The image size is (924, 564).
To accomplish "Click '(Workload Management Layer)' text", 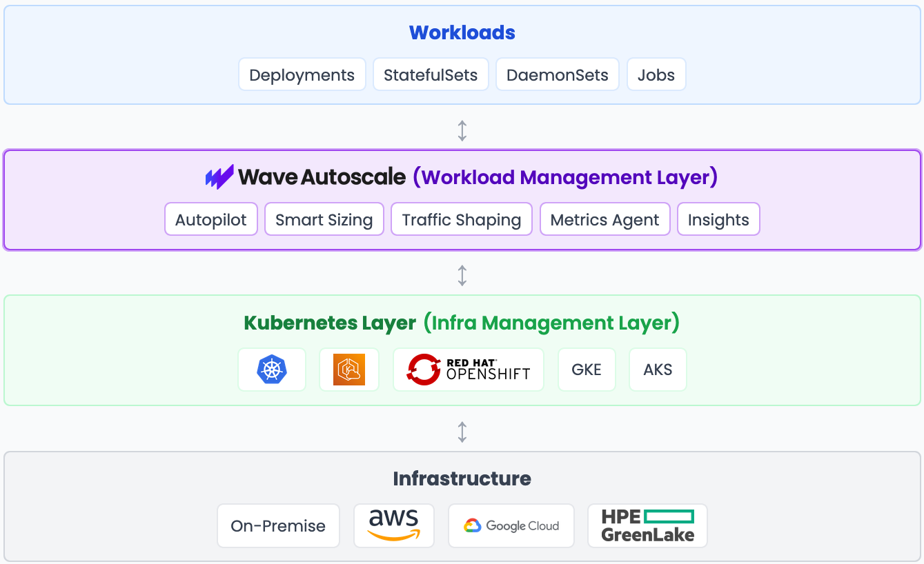I will pyautogui.click(x=565, y=177).
